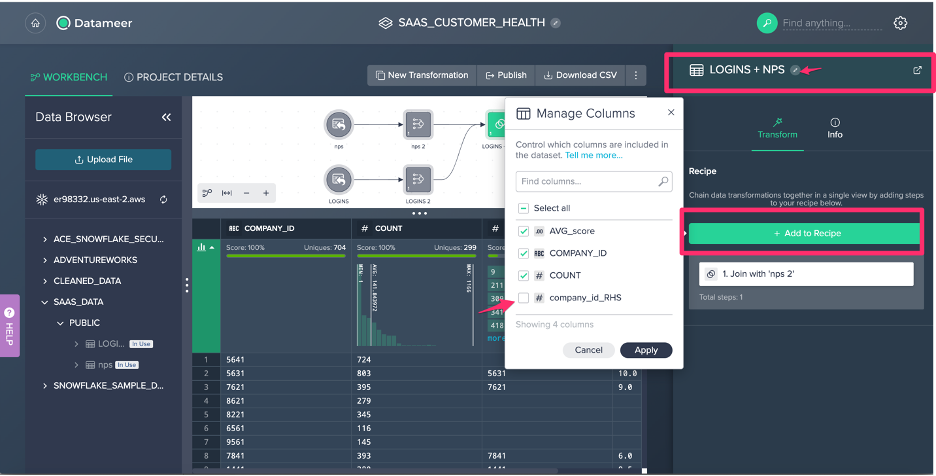Expand the ADVENTUREWORKS database
Image resolution: width=936 pixels, height=476 pixels.
45,260
